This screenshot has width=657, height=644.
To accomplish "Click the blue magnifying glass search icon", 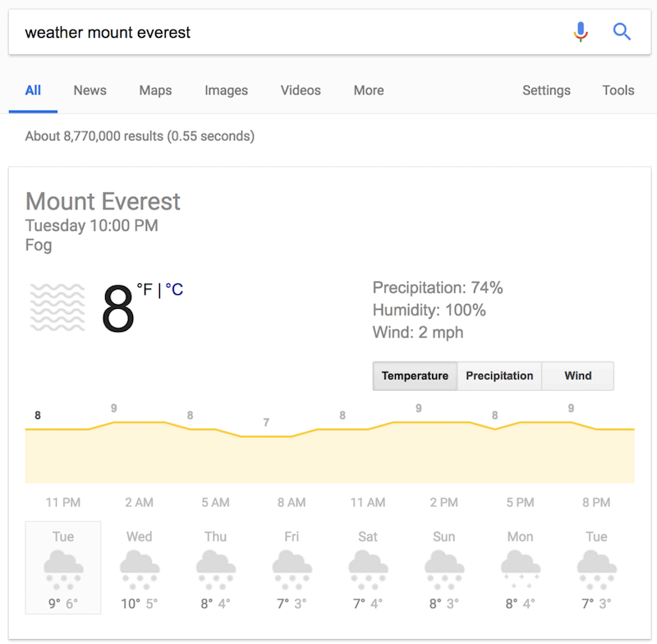I will coord(622,32).
